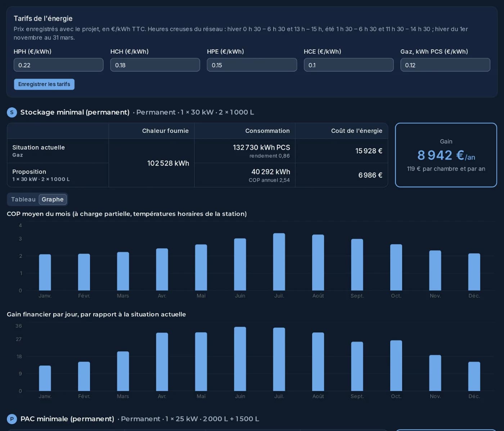Image resolution: width=504 pixels, height=431 pixels.
Task: Click the Mars bar in daily gain chart
Action: coord(123,371)
